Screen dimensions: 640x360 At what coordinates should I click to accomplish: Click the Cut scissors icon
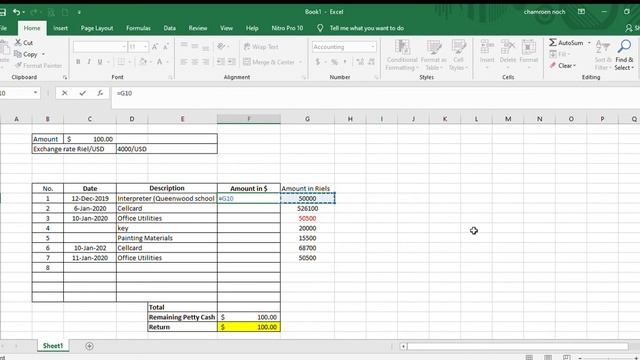(x=18, y=42)
